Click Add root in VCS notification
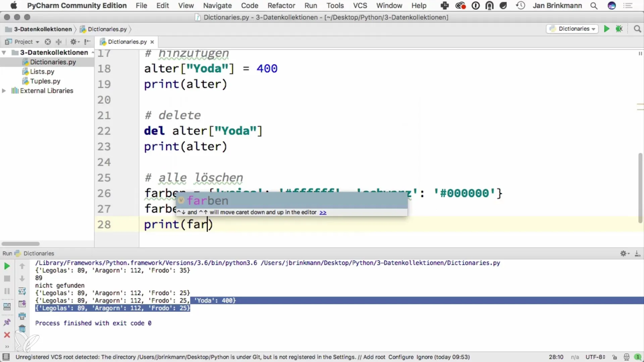 (374, 357)
